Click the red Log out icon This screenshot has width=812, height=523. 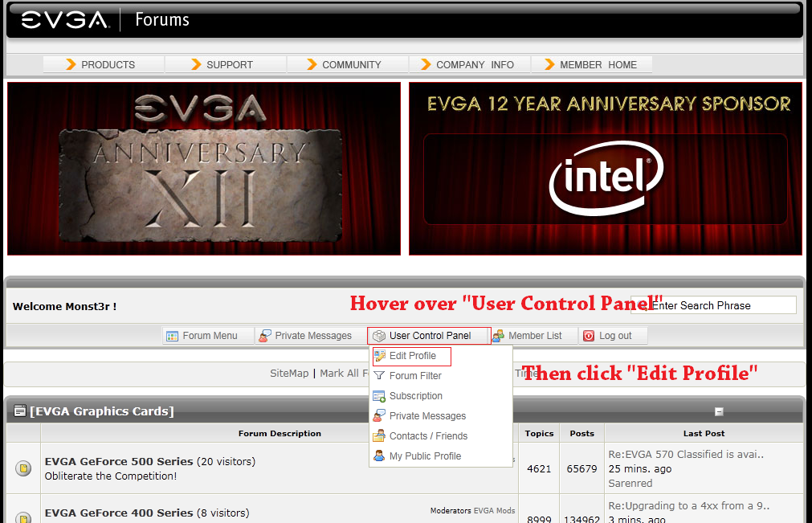point(589,336)
